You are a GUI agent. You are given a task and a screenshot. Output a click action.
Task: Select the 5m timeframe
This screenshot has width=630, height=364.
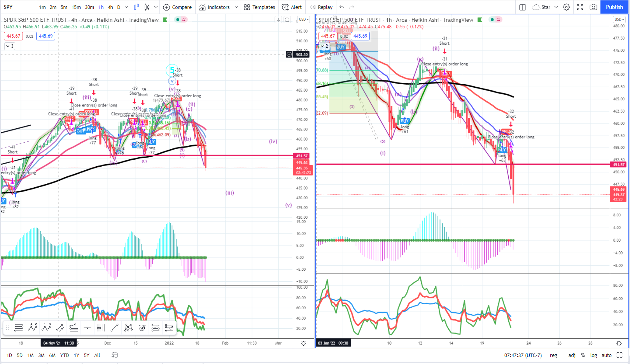pos(64,7)
